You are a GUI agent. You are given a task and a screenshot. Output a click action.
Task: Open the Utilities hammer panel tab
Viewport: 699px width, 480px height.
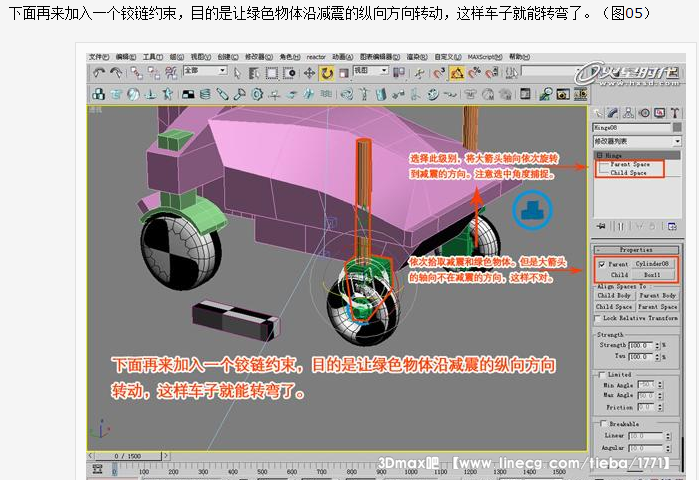coord(674,113)
